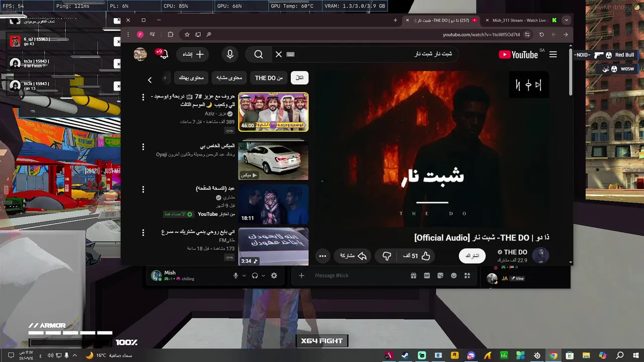Reload the YouTube page

(x=541, y=34)
